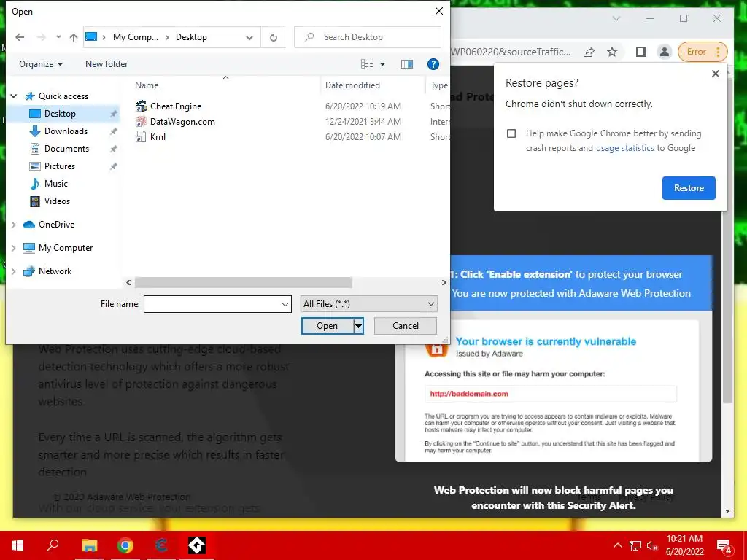Screen dimensions: 747x560
Task: Expand the OneDrive tree node
Action: [x=14, y=225]
